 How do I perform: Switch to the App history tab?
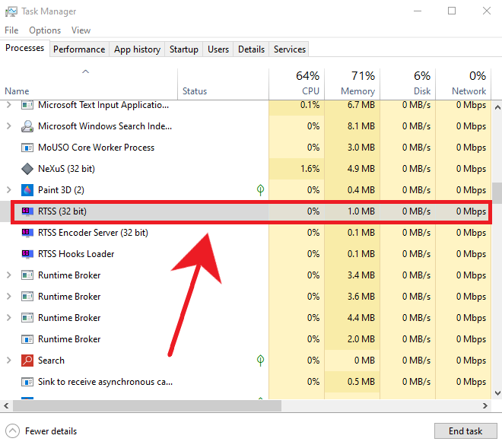(x=137, y=49)
